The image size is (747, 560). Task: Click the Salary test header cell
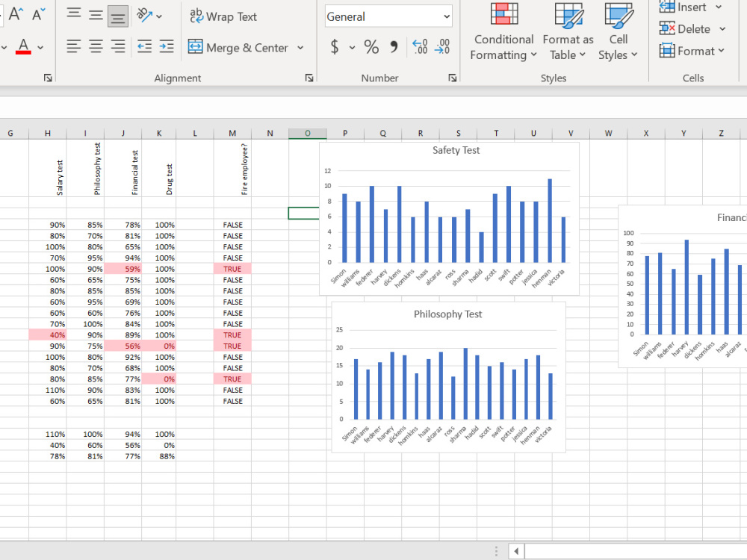pos(48,168)
